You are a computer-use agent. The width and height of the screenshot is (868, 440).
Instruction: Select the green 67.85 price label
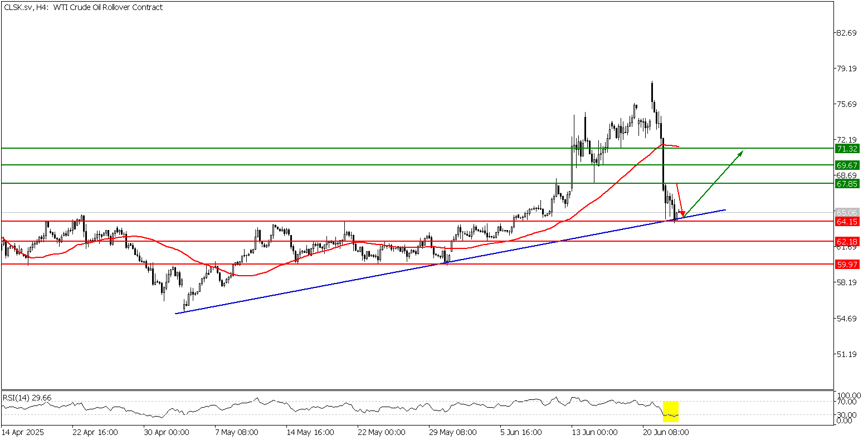click(847, 183)
